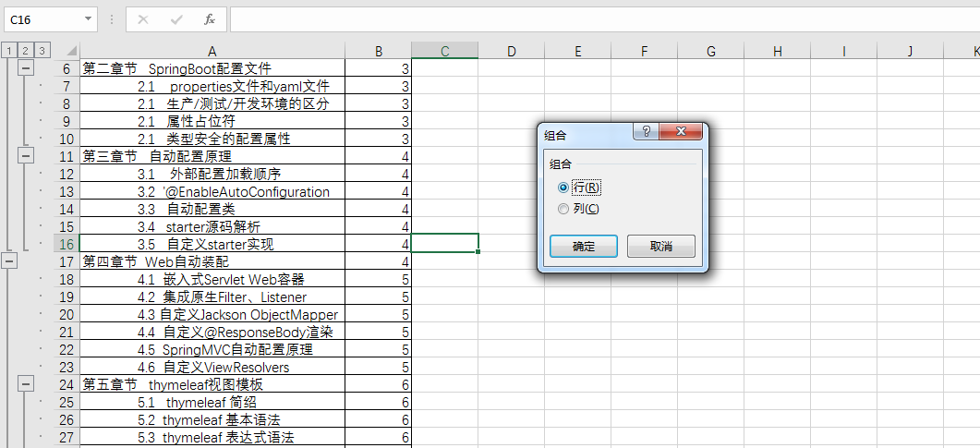Select column J header

point(910,51)
